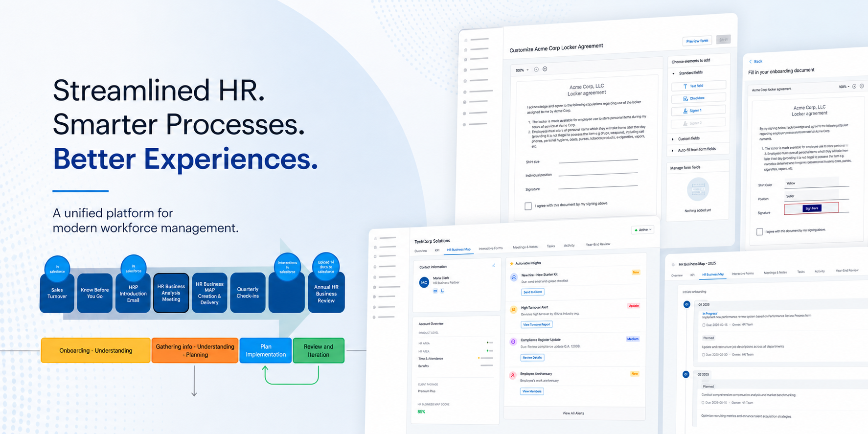
Task: Open Activity tab in HR Business Map 2025
Action: point(820,271)
